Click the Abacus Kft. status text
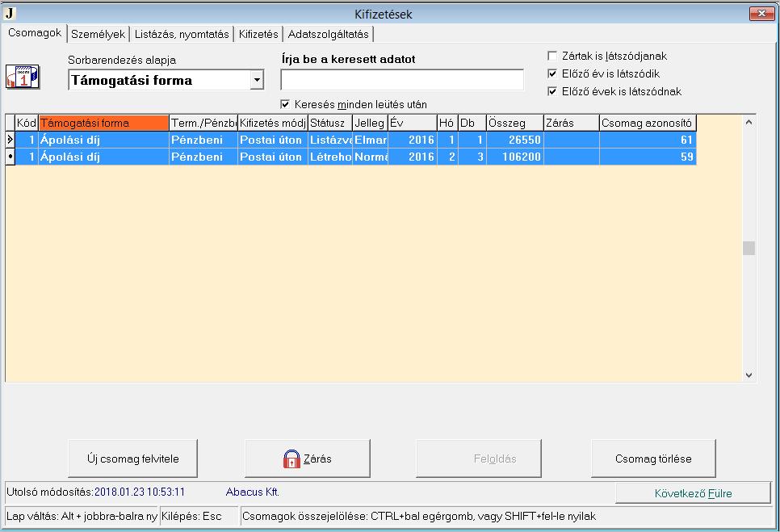780x532 pixels. pos(253,492)
